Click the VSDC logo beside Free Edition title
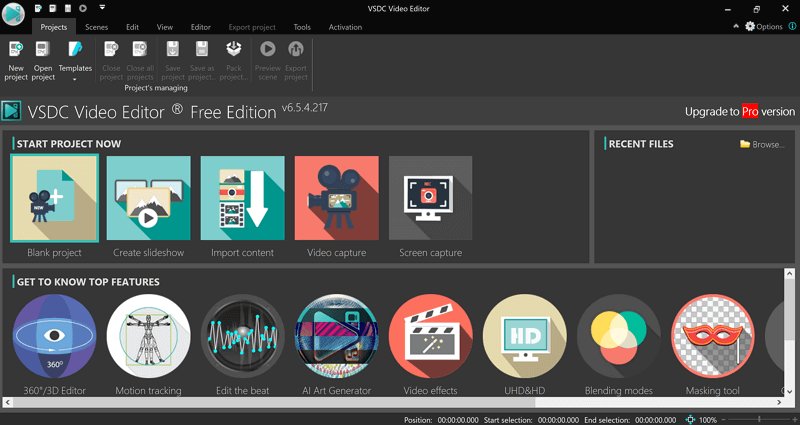The width and height of the screenshot is (800, 425). click(x=11, y=111)
